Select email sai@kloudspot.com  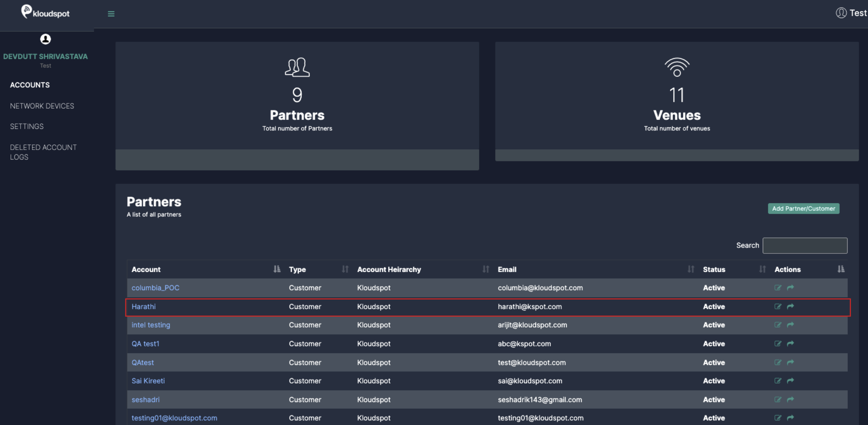[530, 381]
